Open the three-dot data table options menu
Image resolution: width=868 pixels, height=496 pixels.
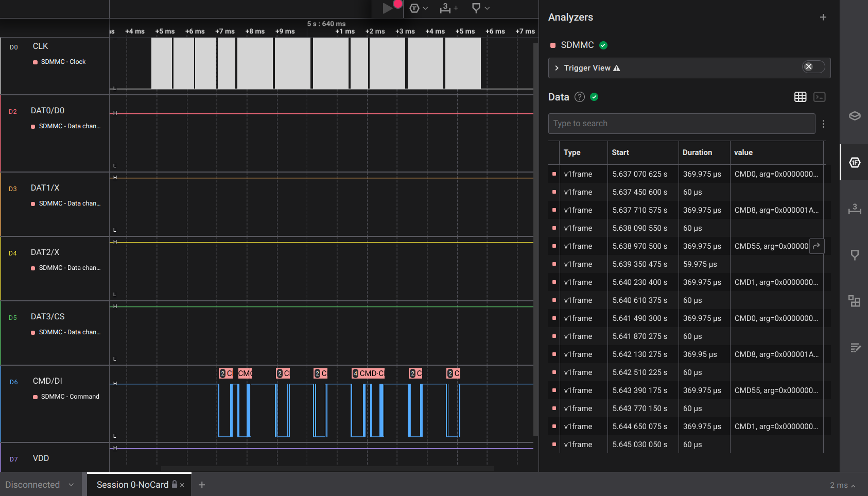[x=824, y=124]
